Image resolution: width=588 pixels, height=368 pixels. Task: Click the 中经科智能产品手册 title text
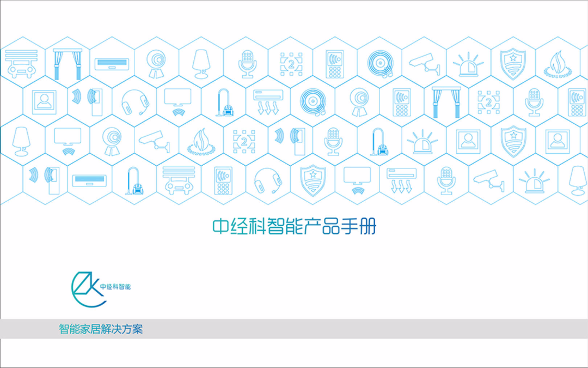pyautogui.click(x=294, y=226)
